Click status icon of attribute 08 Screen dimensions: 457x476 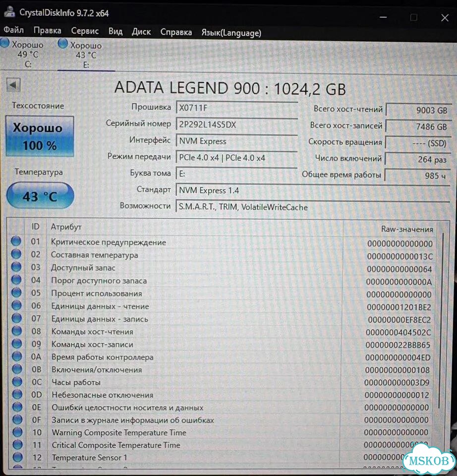[x=17, y=331]
